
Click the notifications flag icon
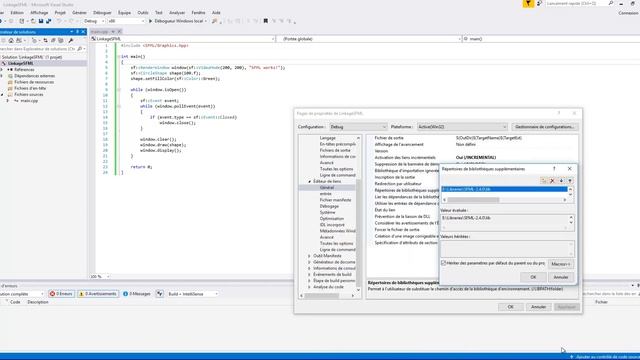[528, 4]
